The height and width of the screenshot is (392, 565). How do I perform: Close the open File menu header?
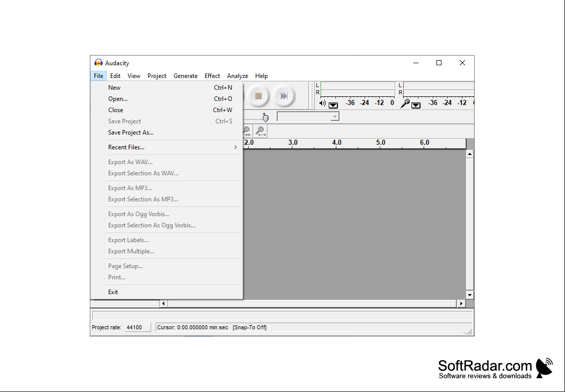pos(99,75)
